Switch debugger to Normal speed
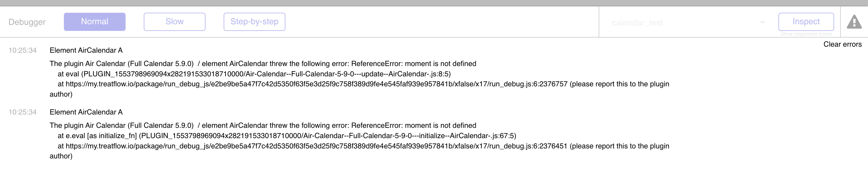 tap(95, 22)
